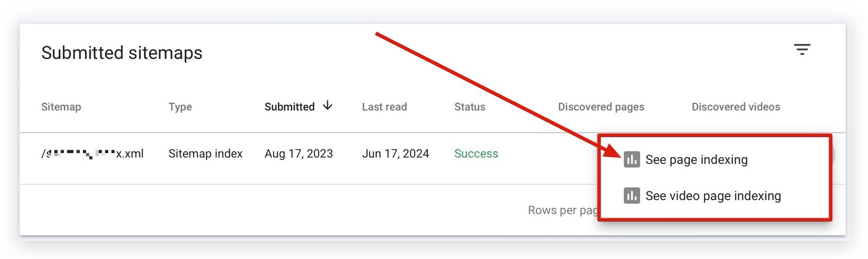Choose See video page indexing from the menu
This screenshot has width=868, height=259.
tap(713, 196)
